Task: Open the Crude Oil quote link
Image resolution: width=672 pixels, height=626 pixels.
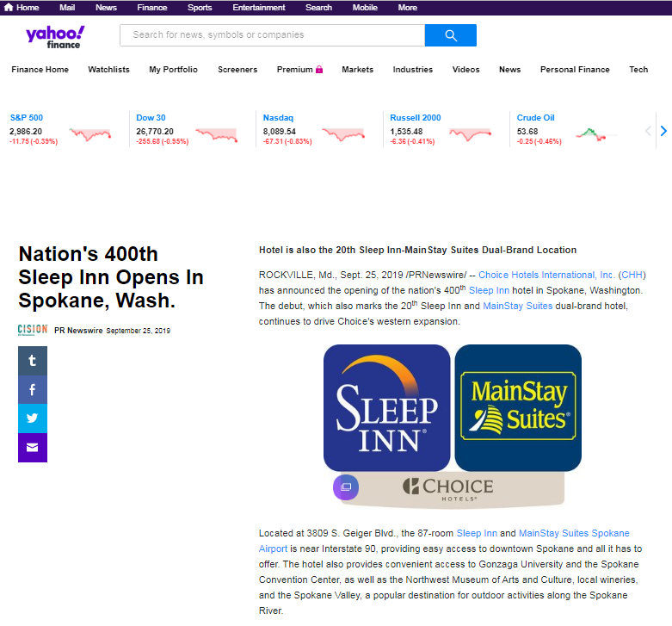Action: tap(536, 117)
